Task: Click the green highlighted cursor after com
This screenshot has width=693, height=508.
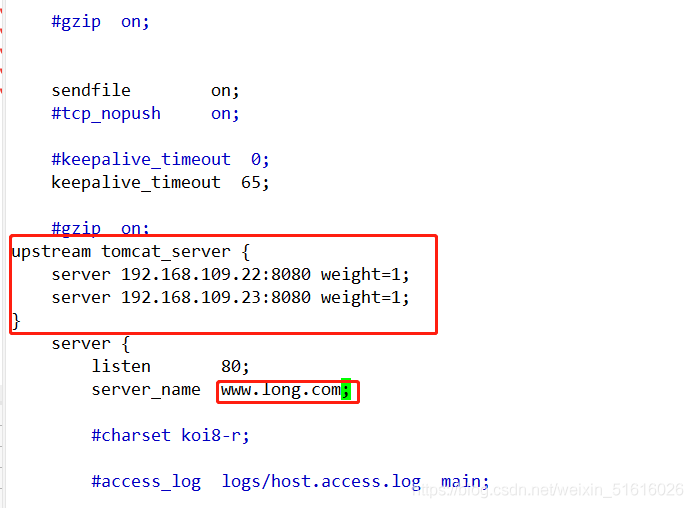Action: click(x=346, y=390)
